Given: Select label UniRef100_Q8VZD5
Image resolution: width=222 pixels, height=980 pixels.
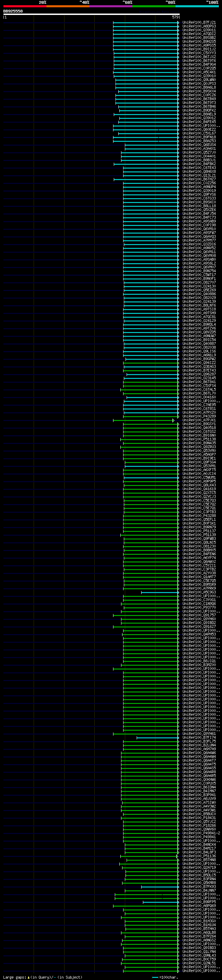Looking at the screenshot, I should pyautogui.click(x=199, y=332).
